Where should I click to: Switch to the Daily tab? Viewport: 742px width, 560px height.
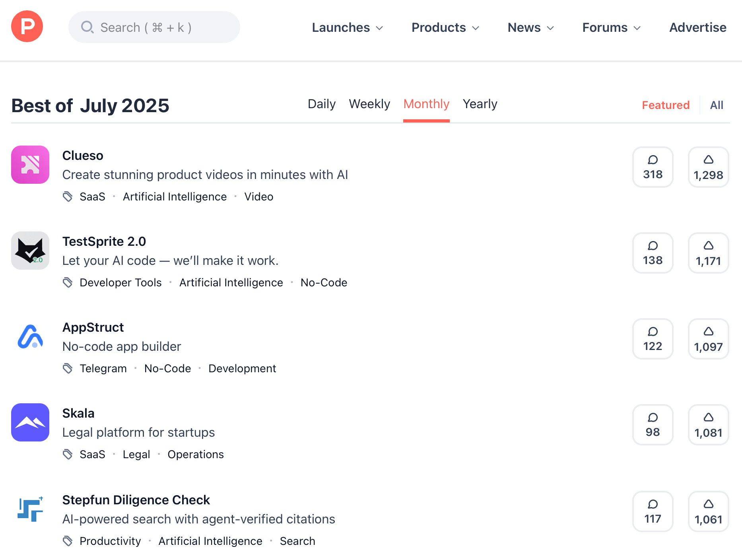pyautogui.click(x=322, y=104)
